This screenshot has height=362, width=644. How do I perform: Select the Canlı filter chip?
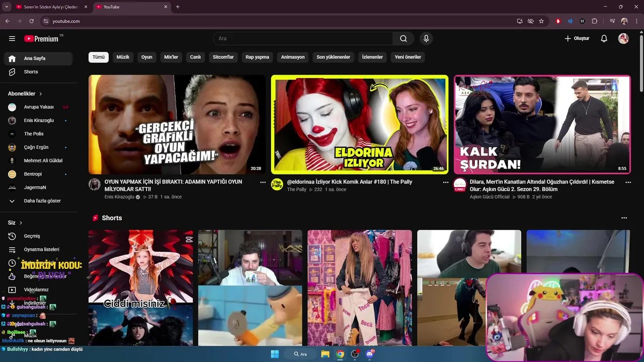pos(195,57)
